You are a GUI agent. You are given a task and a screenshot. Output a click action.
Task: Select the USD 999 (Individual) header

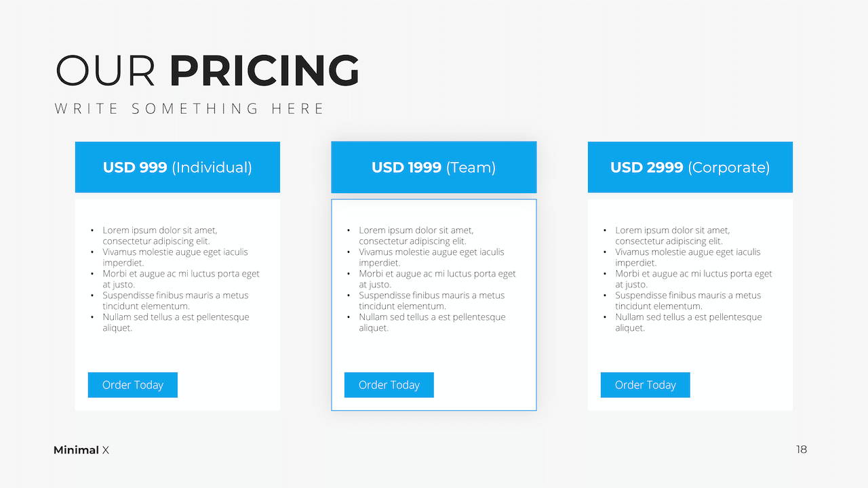pyautogui.click(x=178, y=167)
